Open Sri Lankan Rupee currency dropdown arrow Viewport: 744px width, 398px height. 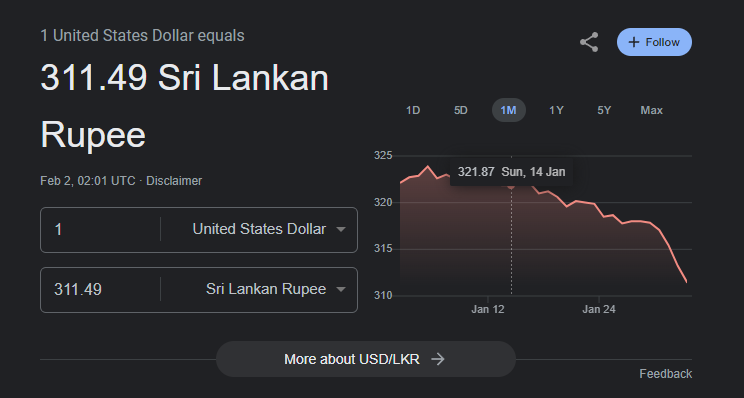pyautogui.click(x=340, y=289)
